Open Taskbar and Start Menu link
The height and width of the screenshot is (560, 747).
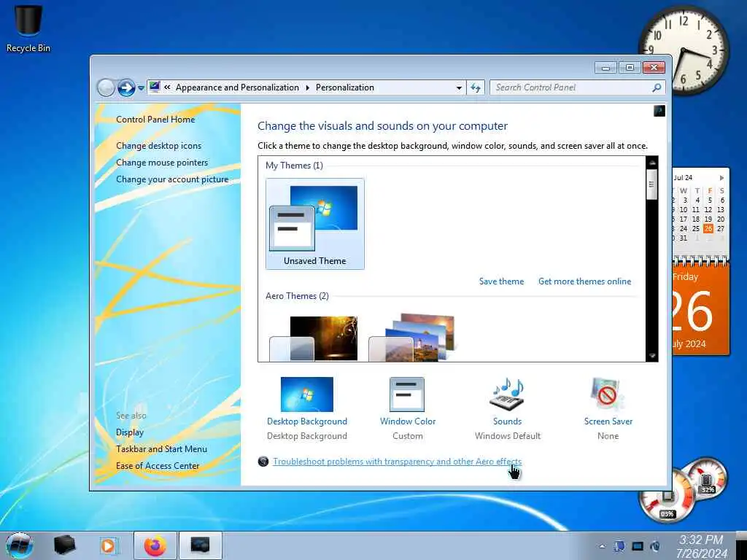click(161, 449)
